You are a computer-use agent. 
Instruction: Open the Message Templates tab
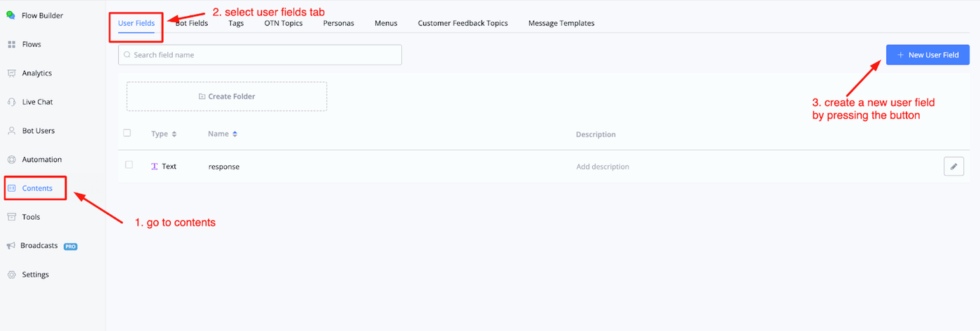(561, 23)
